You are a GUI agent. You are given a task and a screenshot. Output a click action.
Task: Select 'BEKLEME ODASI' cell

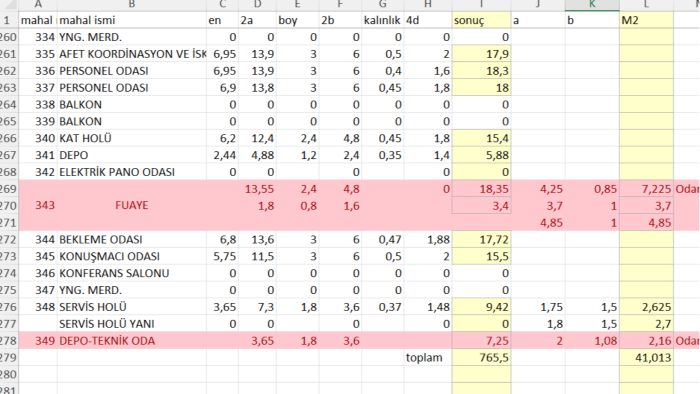point(132,240)
